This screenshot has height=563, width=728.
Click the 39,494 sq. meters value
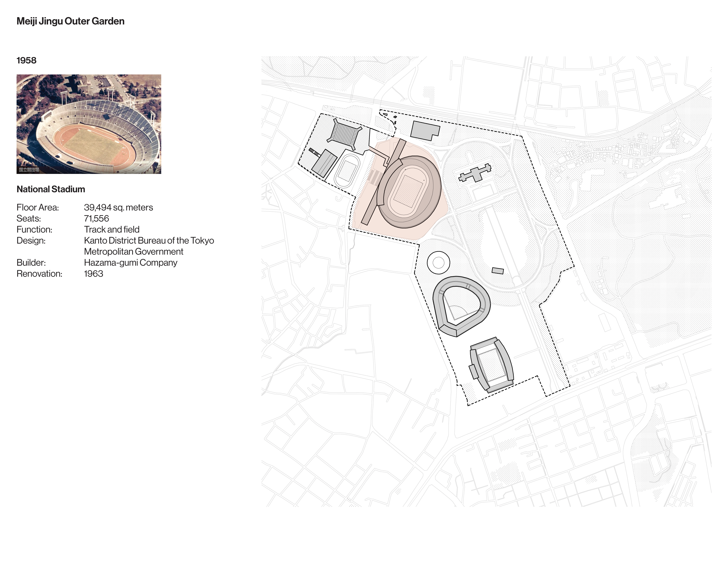click(118, 207)
